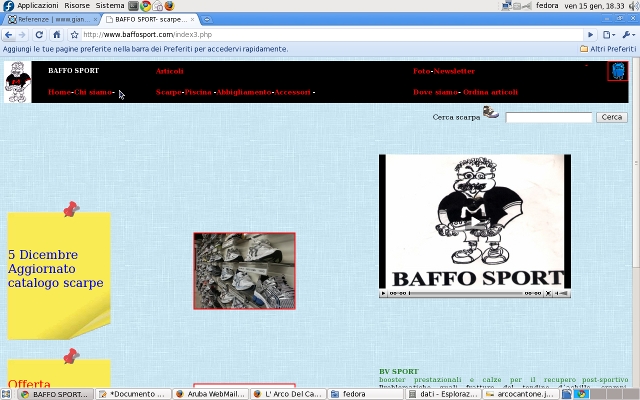The height and width of the screenshot is (400, 640).
Task: Open the page menu icon
Action: [609, 35]
